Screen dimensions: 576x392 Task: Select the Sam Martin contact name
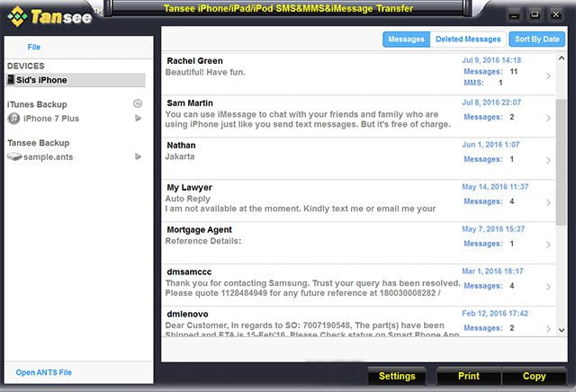coord(190,103)
